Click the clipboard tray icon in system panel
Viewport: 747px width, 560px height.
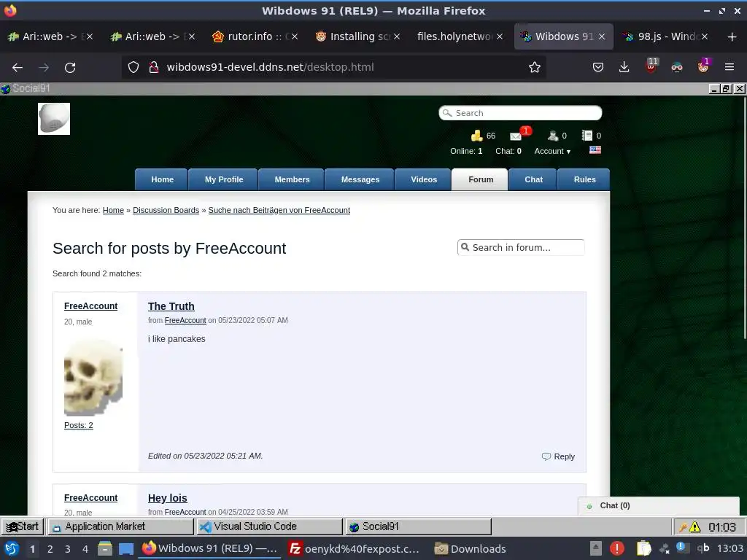click(643, 548)
